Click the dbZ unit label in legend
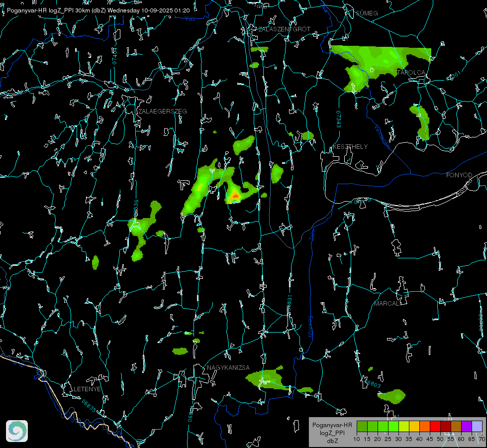 click(x=332, y=441)
